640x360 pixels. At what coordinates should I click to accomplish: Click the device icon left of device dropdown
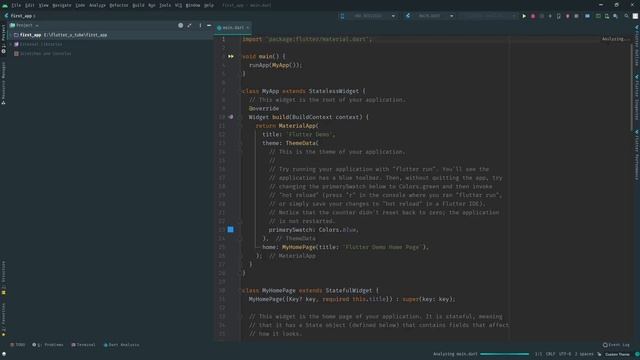coord(342,16)
